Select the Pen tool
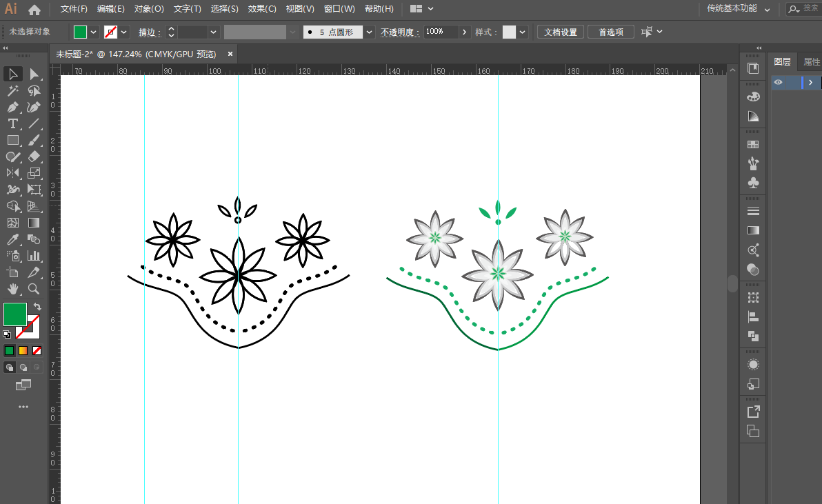 [12, 108]
